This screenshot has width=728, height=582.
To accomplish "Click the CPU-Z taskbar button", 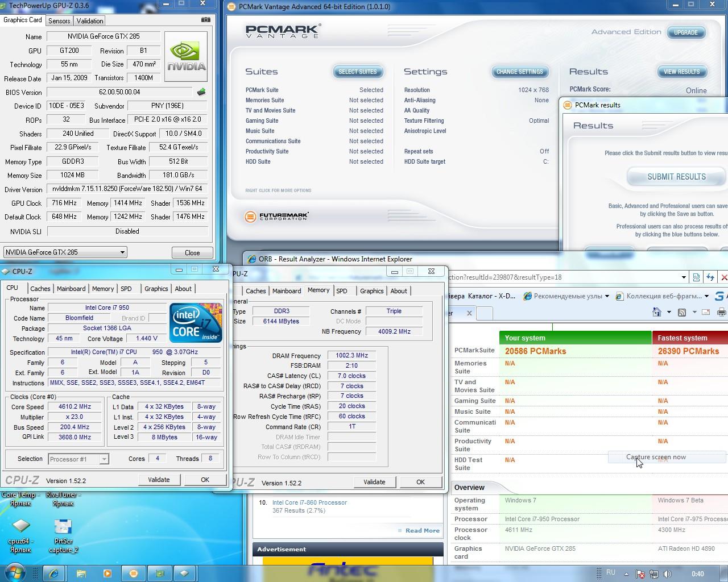I will tap(184, 573).
